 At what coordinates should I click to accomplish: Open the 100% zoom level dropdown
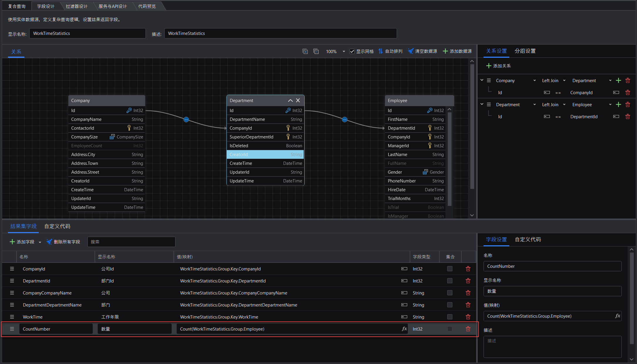coord(344,51)
